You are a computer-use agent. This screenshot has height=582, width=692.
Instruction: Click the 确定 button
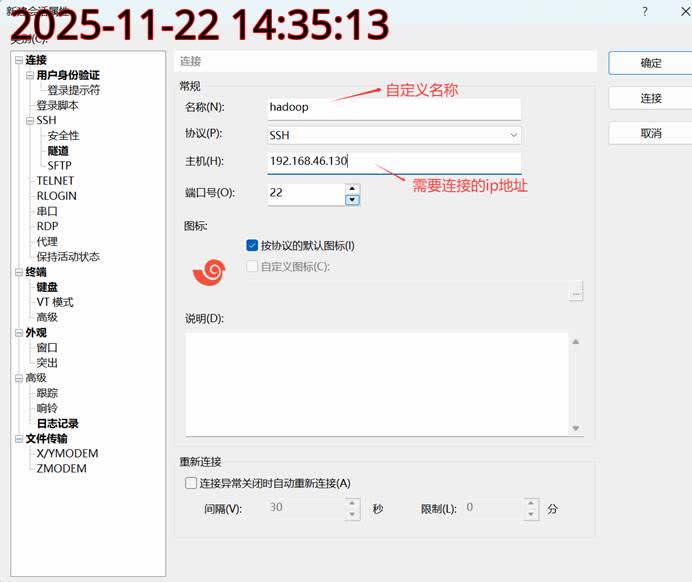(x=650, y=62)
